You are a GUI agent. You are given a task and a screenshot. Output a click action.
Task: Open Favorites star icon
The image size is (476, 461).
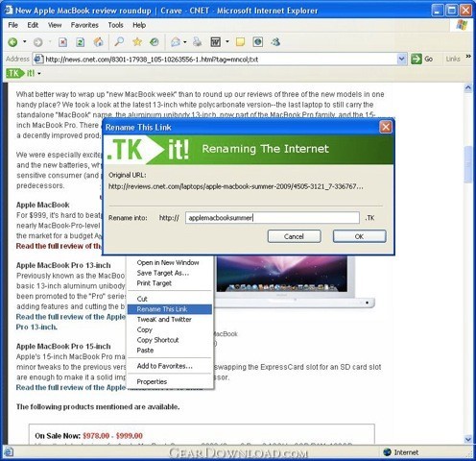(137, 42)
